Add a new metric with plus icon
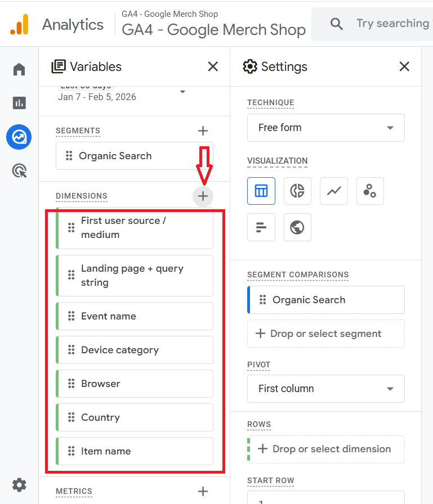433x504 pixels. [203, 491]
